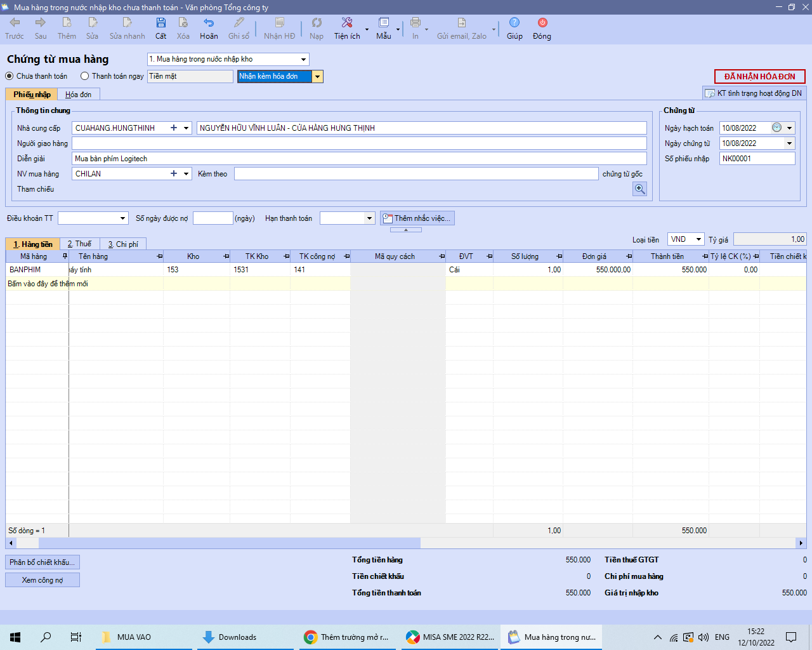Open Hạn thanh toán dropdown
The height and width of the screenshot is (650, 812).
click(x=370, y=218)
